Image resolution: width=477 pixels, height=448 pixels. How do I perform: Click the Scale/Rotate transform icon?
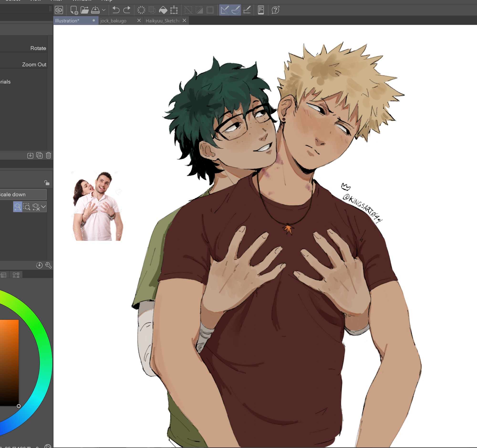[x=174, y=10]
